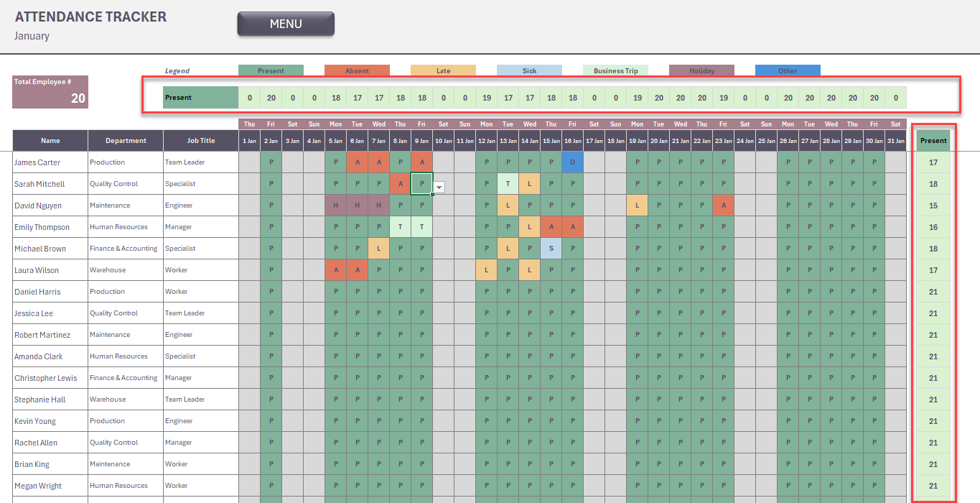
Task: Choose the Holiday legend swatch
Action: pos(701,70)
